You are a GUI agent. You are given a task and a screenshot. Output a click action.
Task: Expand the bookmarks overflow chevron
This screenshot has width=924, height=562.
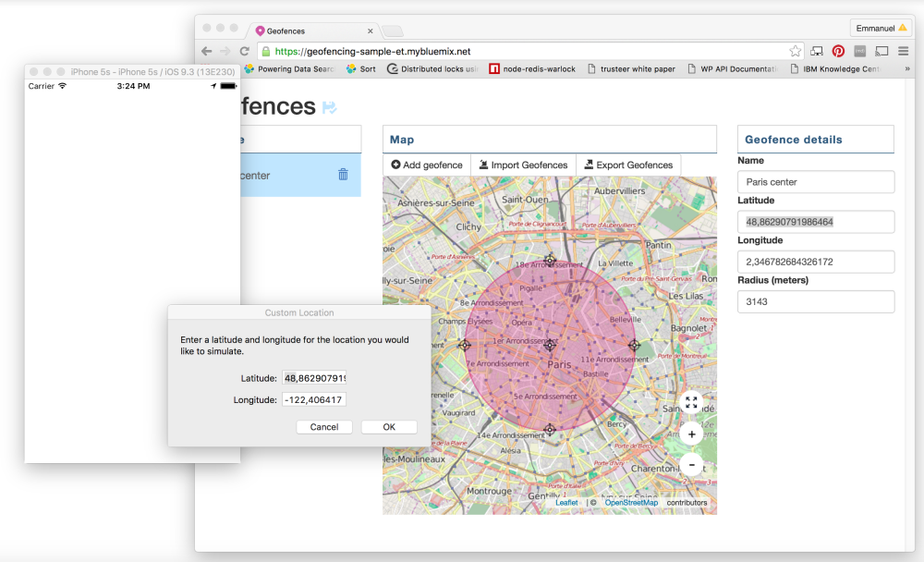click(x=906, y=69)
